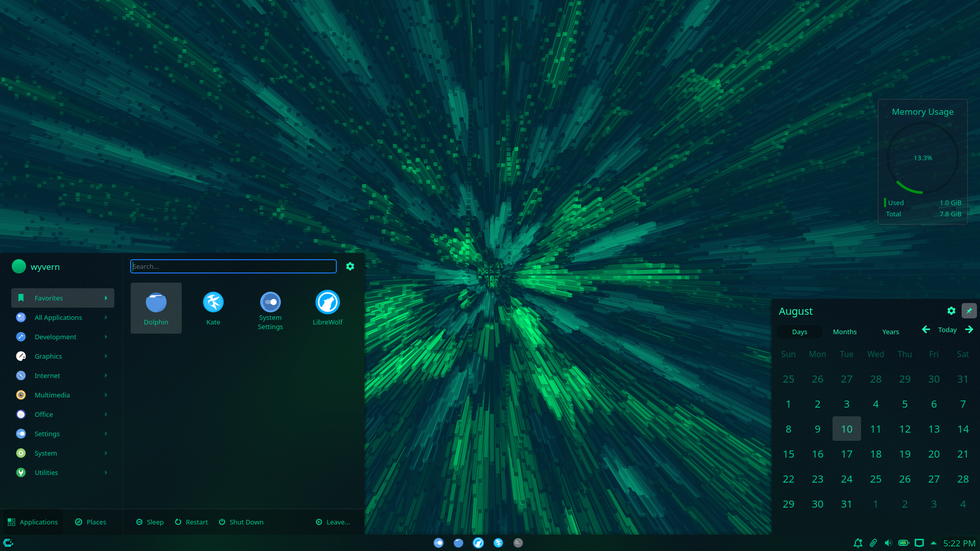Click the notification bell in the system tray
The height and width of the screenshot is (551, 980).
pos(858,543)
